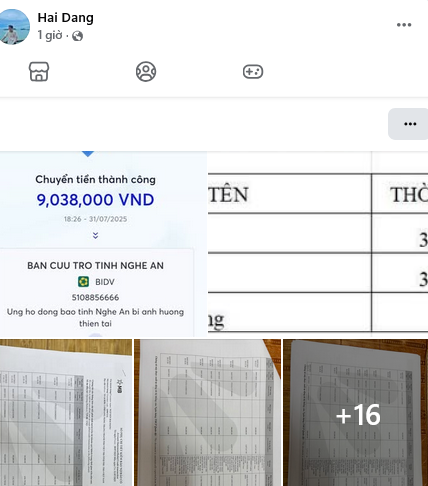Click the 9,038,000 VND amount text
Image resolution: width=428 pixels, height=486 pixels.
click(x=95, y=200)
